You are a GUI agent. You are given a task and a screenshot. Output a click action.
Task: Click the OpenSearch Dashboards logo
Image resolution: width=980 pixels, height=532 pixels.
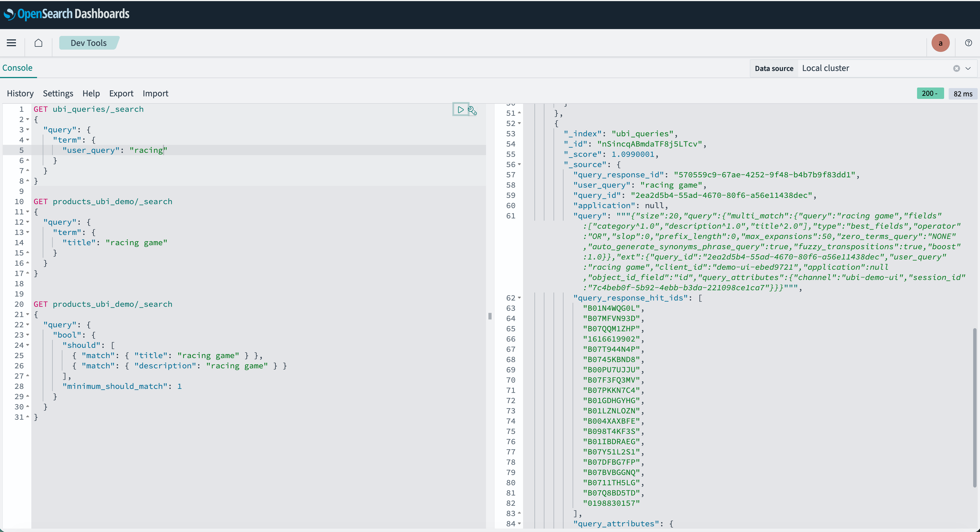67,14
